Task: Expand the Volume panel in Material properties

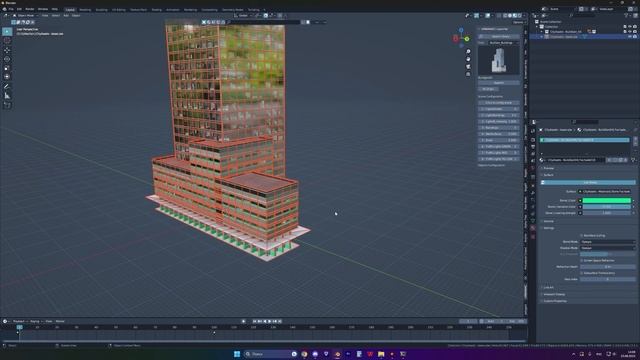Action: pos(548,221)
